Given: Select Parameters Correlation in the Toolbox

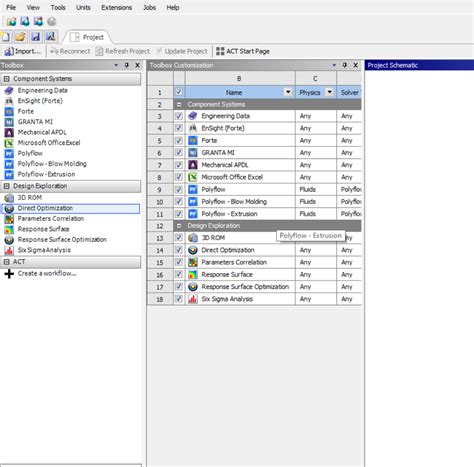Looking at the screenshot, I should [x=51, y=219].
